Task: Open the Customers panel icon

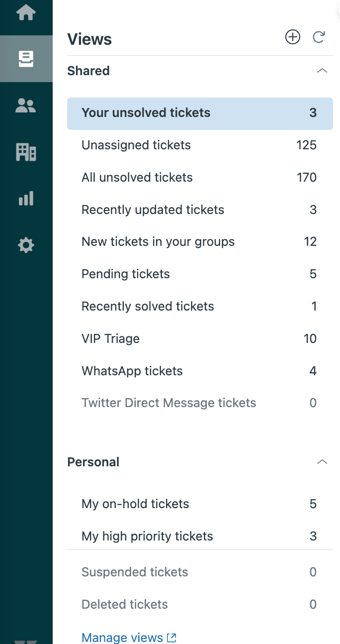Action: click(x=26, y=105)
